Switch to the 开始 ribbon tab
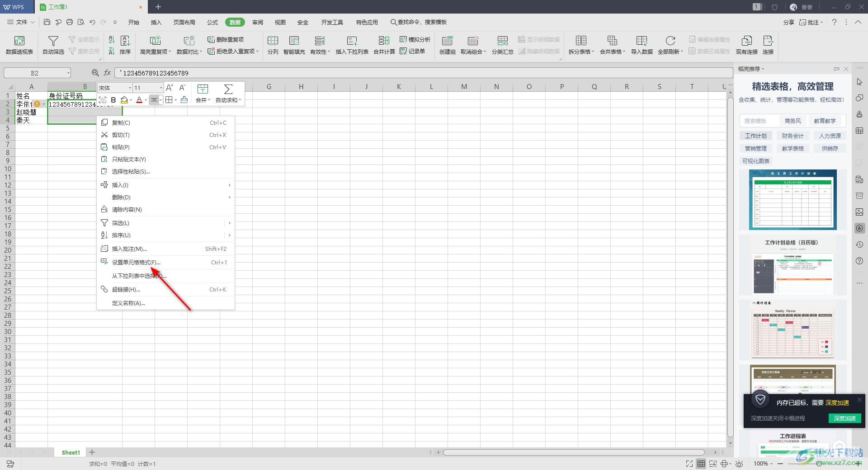 click(133, 22)
